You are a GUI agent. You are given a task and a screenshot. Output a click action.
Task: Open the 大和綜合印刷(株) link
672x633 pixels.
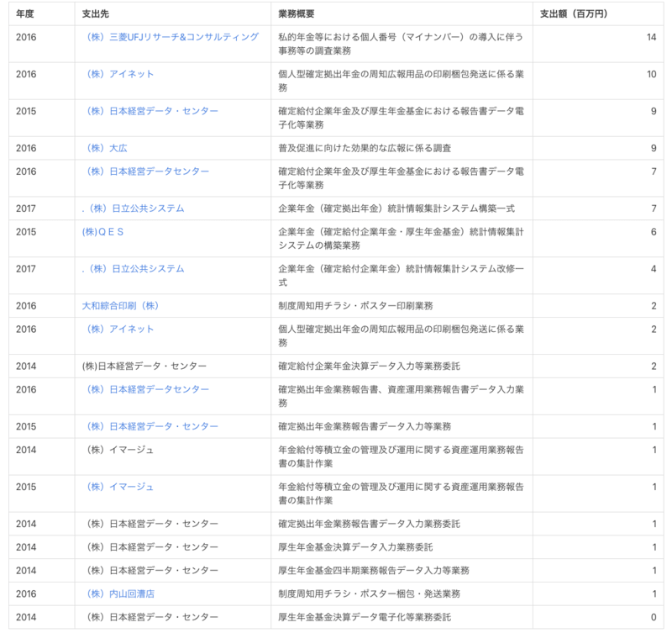120,306
